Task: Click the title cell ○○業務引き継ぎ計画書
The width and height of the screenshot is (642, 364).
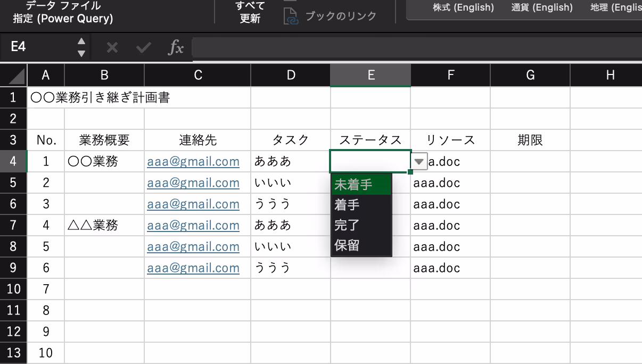Action: click(x=100, y=97)
